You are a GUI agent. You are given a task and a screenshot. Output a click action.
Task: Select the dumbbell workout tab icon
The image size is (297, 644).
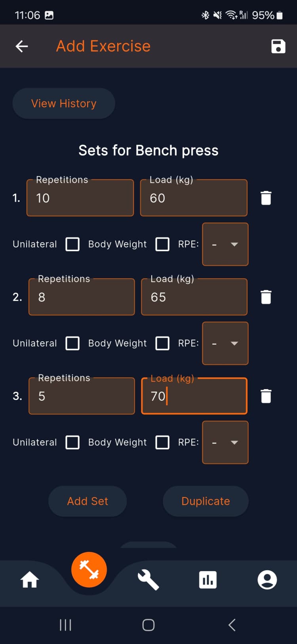pyautogui.click(x=89, y=570)
